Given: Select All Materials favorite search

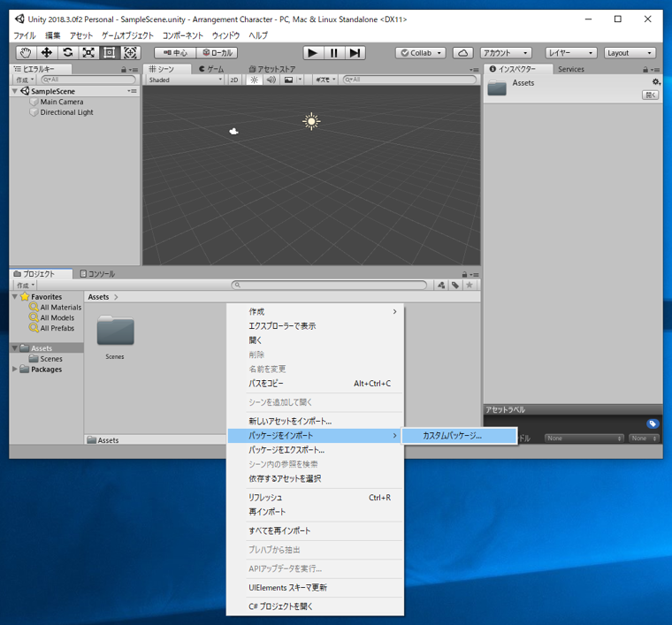Looking at the screenshot, I should tap(60, 307).
